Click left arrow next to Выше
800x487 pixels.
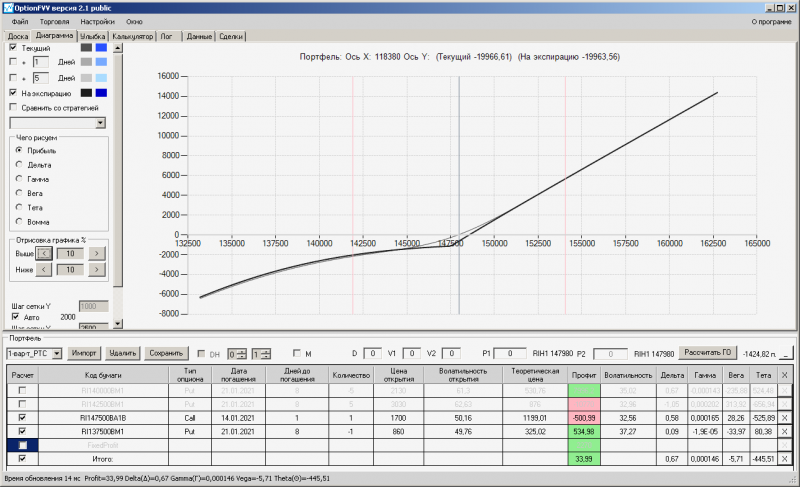pos(44,253)
